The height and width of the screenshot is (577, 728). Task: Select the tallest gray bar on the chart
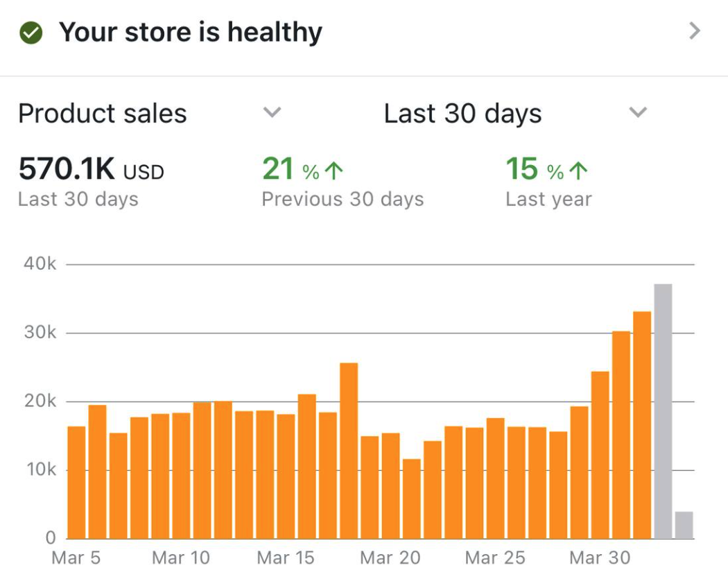663,409
